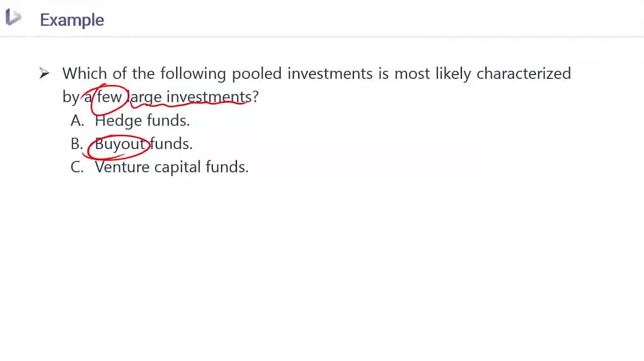644x361 pixels.
Task: Click the "B." option letter
Action: tap(77, 144)
